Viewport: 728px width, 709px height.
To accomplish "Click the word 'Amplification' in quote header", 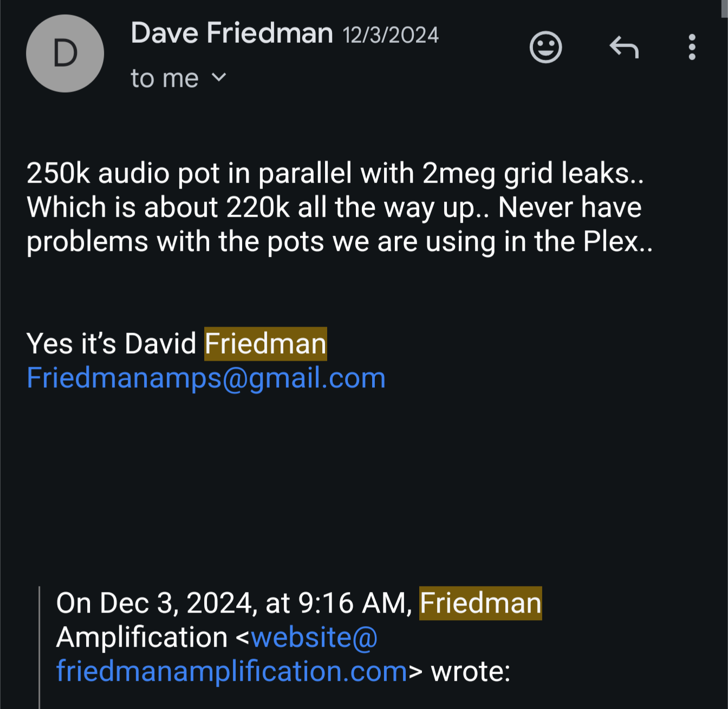I will (142, 638).
